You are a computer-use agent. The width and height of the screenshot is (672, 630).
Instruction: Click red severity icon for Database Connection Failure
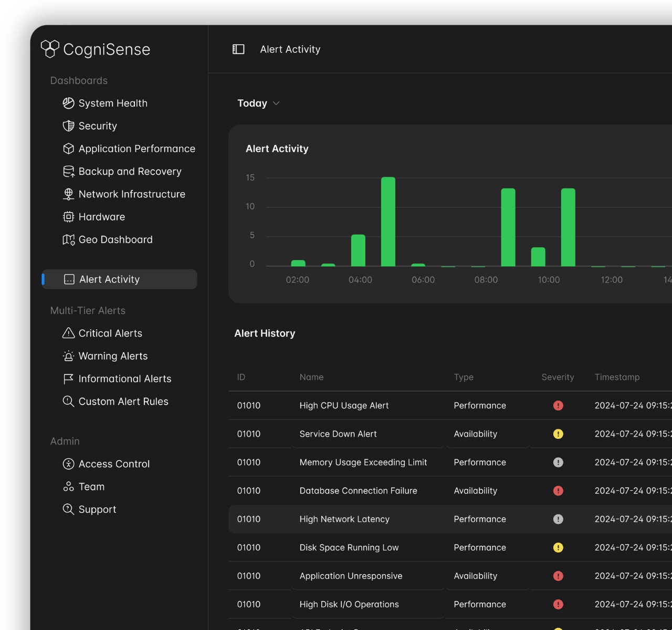point(558,490)
